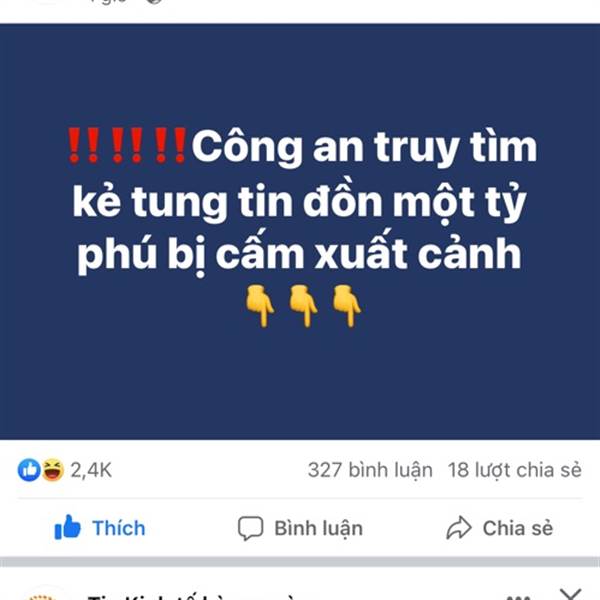Open the blue Like reaction icon
This screenshot has height=600, width=600.
tap(29, 470)
